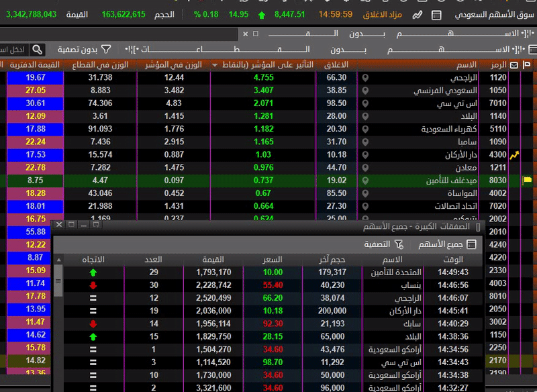Click the yellow trend arrow beside 4300
The image size is (537, 392).
point(515,154)
